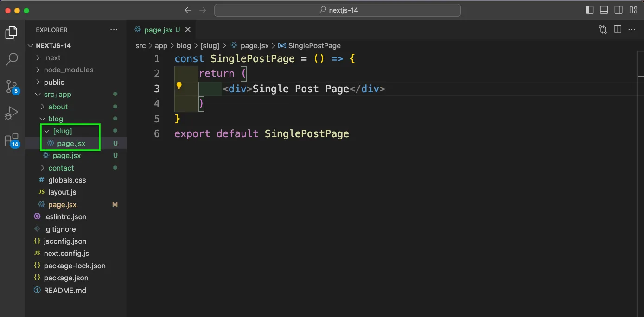Split the editor to the right
Screen dimensions: 644x317
click(x=618, y=30)
